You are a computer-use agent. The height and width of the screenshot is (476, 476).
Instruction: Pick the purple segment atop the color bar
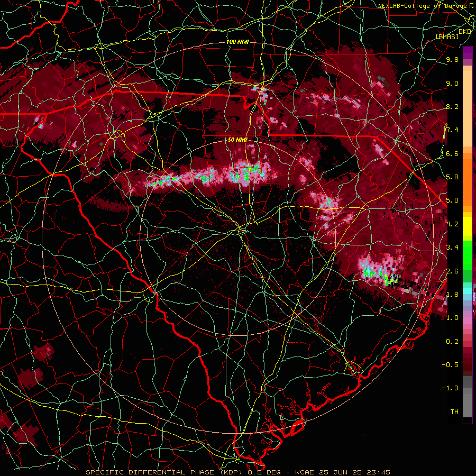[x=467, y=53]
